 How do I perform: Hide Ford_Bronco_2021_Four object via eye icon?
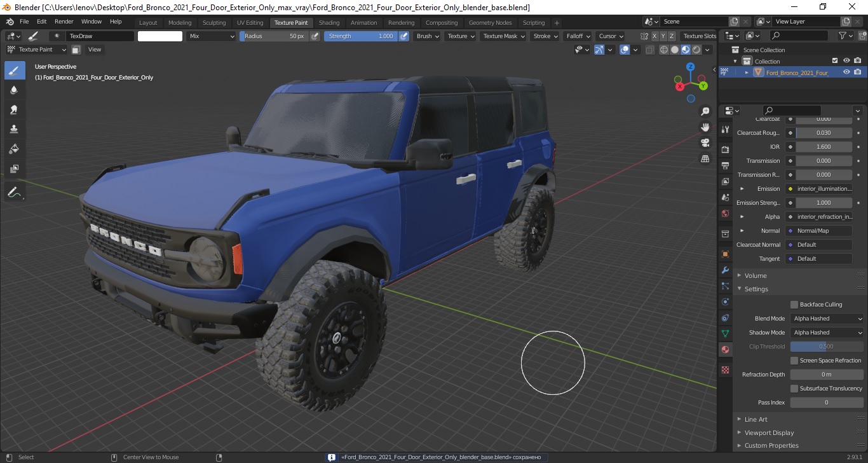pyautogui.click(x=846, y=73)
